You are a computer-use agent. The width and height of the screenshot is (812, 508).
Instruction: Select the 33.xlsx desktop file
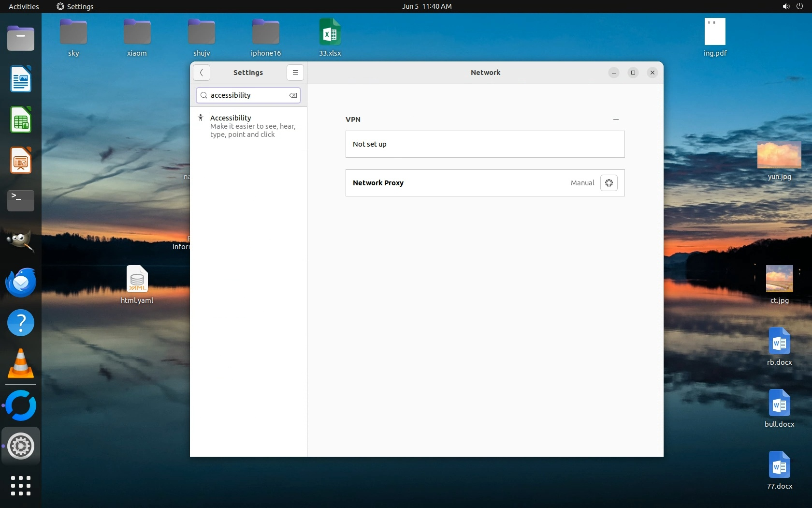(330, 33)
